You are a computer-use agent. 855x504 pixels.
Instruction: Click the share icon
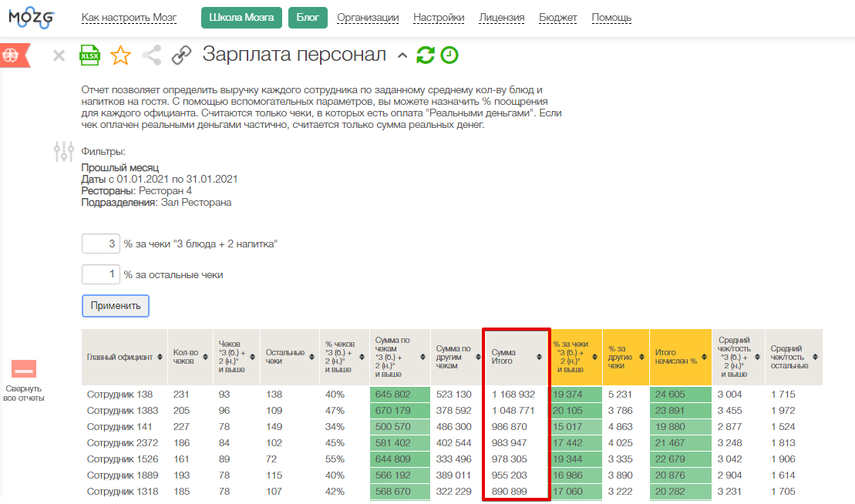[152, 55]
